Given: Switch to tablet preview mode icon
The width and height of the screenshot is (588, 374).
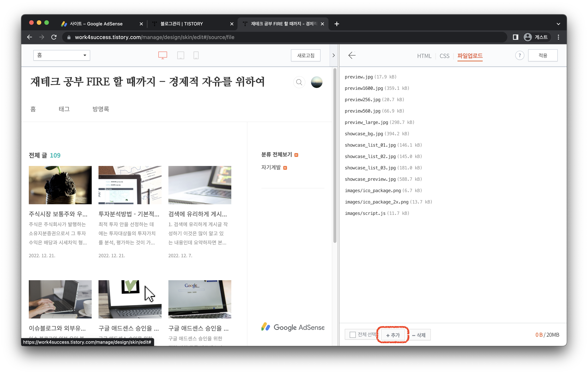Looking at the screenshot, I should (181, 55).
